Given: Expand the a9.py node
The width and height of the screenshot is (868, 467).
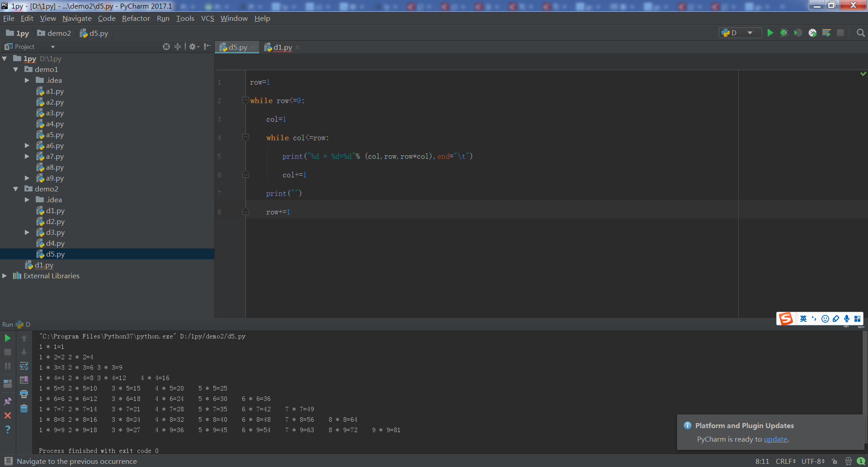Looking at the screenshot, I should [x=27, y=178].
